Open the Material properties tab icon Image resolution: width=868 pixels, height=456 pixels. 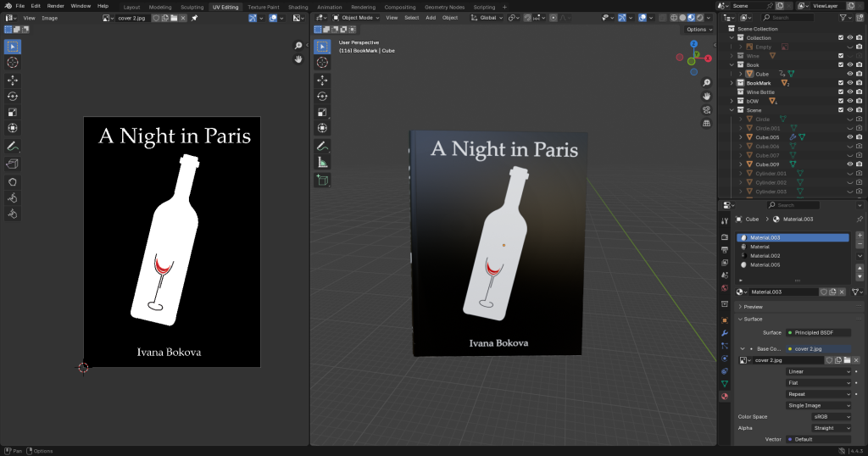coord(724,397)
